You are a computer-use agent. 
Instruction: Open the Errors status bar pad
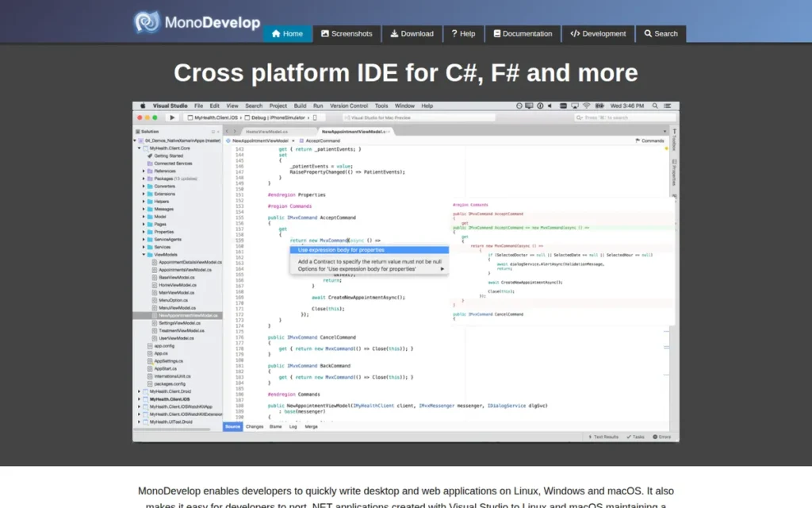(661, 437)
